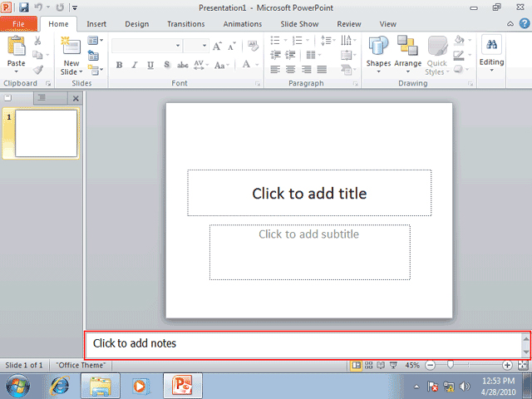Open PowerPoint Help question mark
532x399 pixels.
coord(525,23)
